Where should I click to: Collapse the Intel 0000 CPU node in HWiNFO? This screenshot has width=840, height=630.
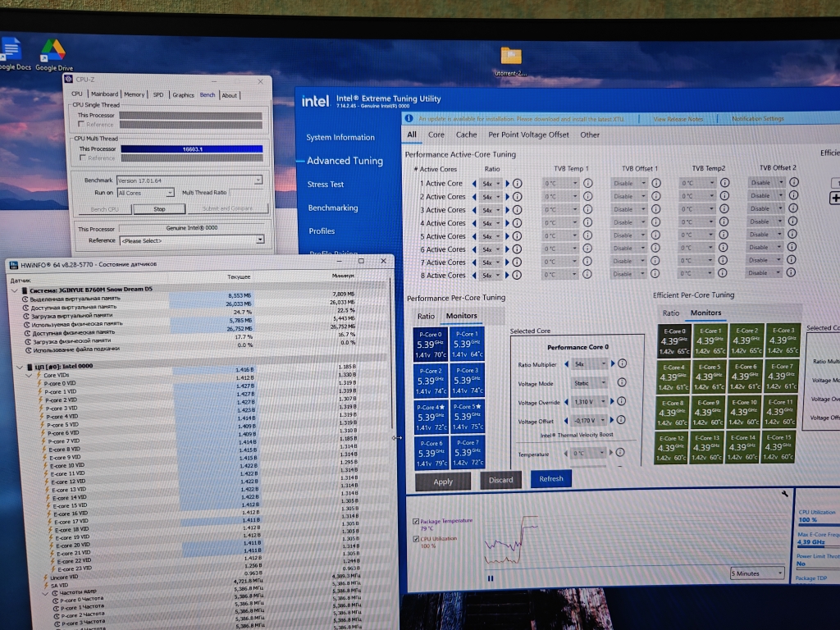pos(20,367)
